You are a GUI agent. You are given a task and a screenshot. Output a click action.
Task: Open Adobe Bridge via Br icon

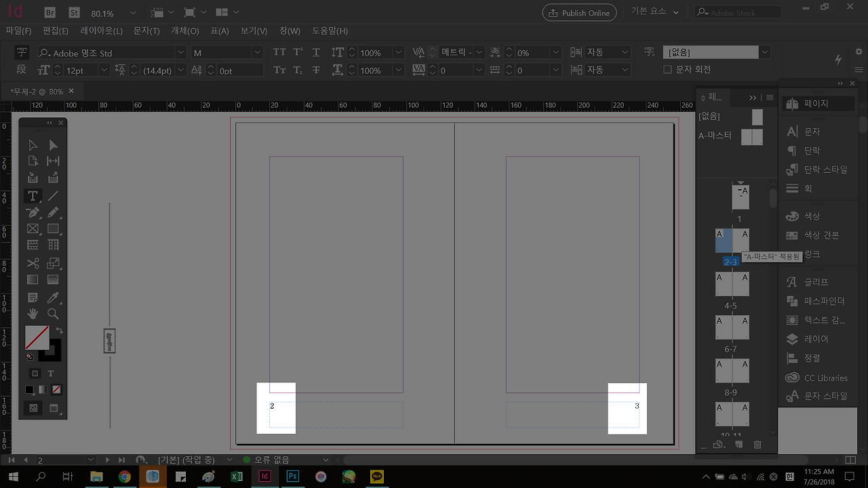click(x=50, y=13)
